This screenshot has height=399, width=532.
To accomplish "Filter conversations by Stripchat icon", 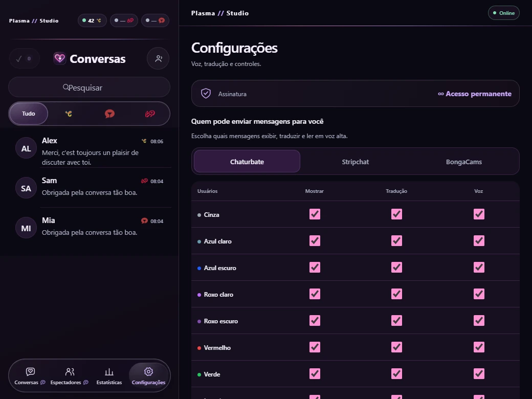I will click(109, 114).
